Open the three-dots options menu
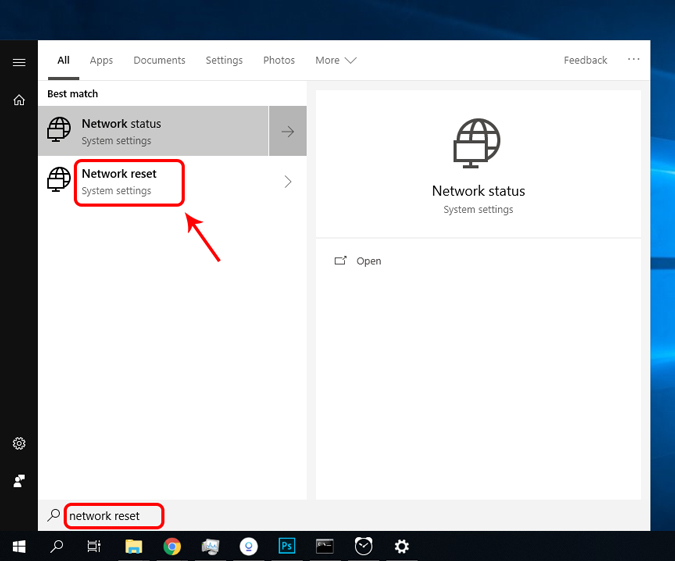This screenshot has height=561, width=675. (x=633, y=59)
